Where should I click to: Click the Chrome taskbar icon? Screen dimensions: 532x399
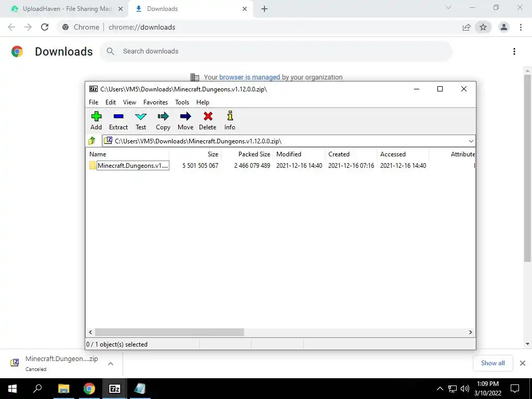(89, 389)
